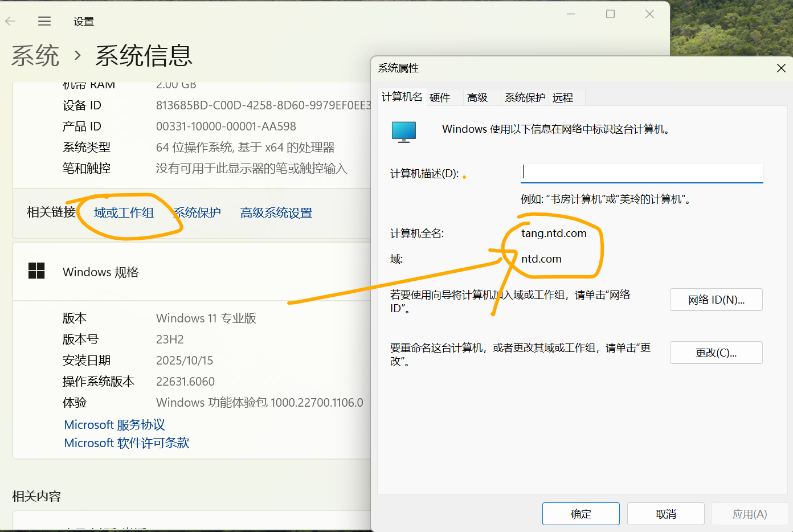The width and height of the screenshot is (793, 532).
Task: Open the Settings hamburger navigation menu
Action: [44, 21]
